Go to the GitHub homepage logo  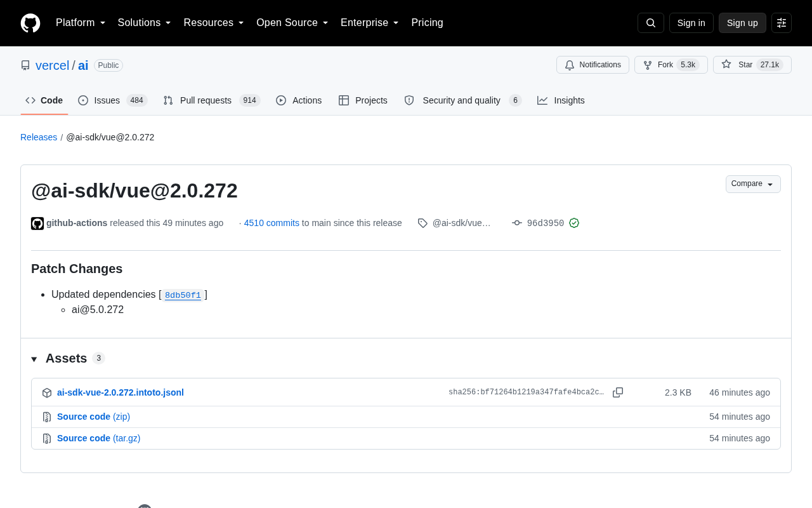pos(30,23)
